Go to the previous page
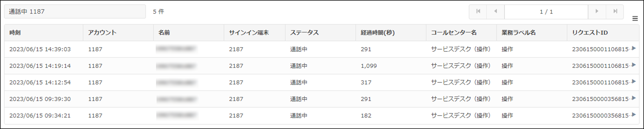This screenshot has width=644, height=129. 495,11
